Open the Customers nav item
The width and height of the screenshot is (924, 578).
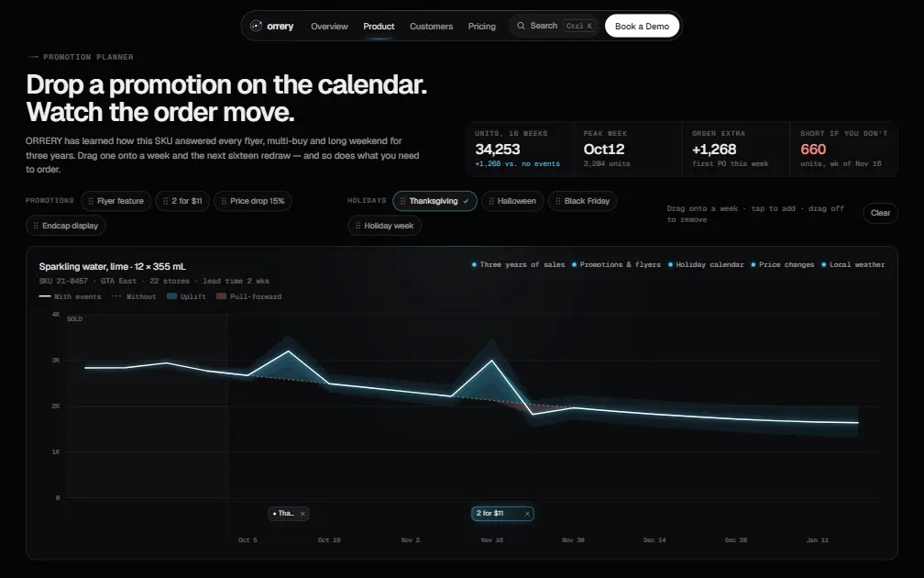pos(432,27)
